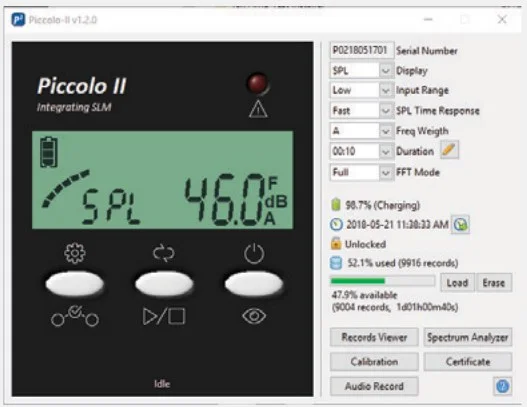Viewport: 527px width, 407px height.
Task: Open the Duration dropdown showing 00:10
Action: (x=362, y=151)
